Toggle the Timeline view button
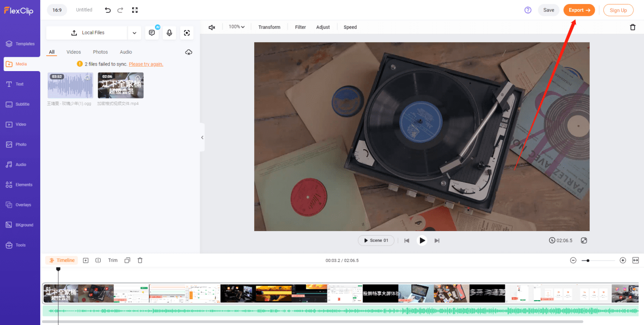The image size is (644, 325). [62, 261]
